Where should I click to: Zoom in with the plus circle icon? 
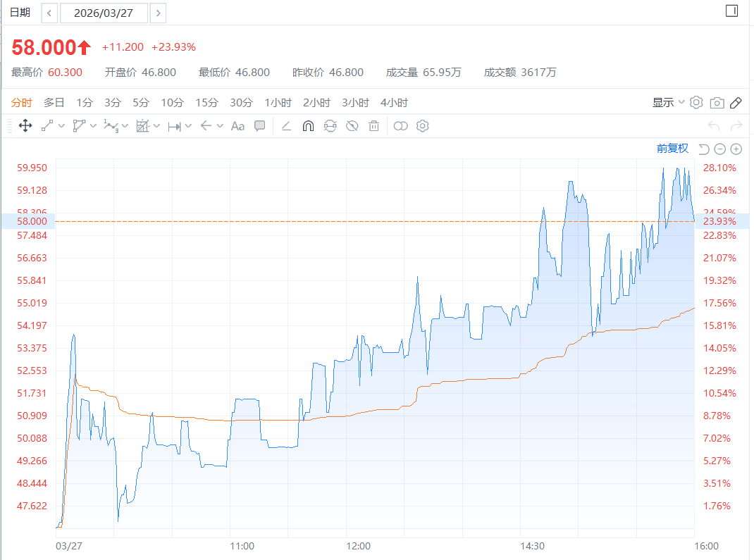pyautogui.click(x=736, y=149)
